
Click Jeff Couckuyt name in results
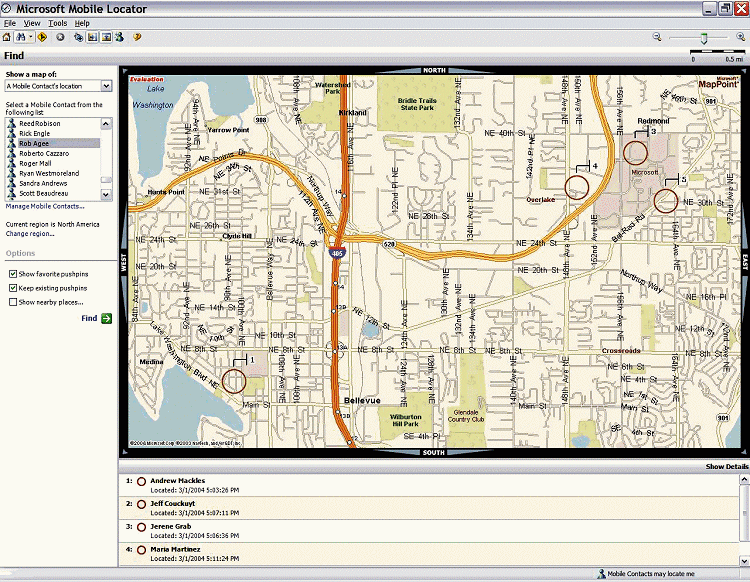tap(173, 504)
